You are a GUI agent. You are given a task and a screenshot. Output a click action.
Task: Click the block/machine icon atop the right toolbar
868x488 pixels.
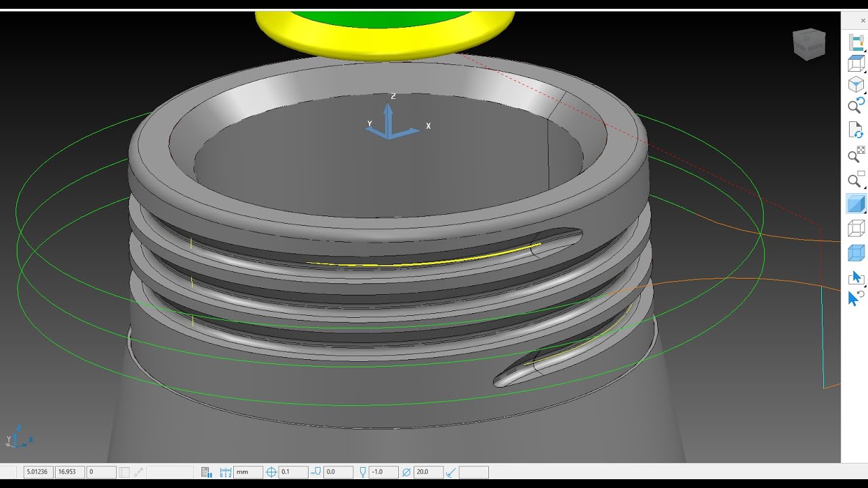(856, 43)
